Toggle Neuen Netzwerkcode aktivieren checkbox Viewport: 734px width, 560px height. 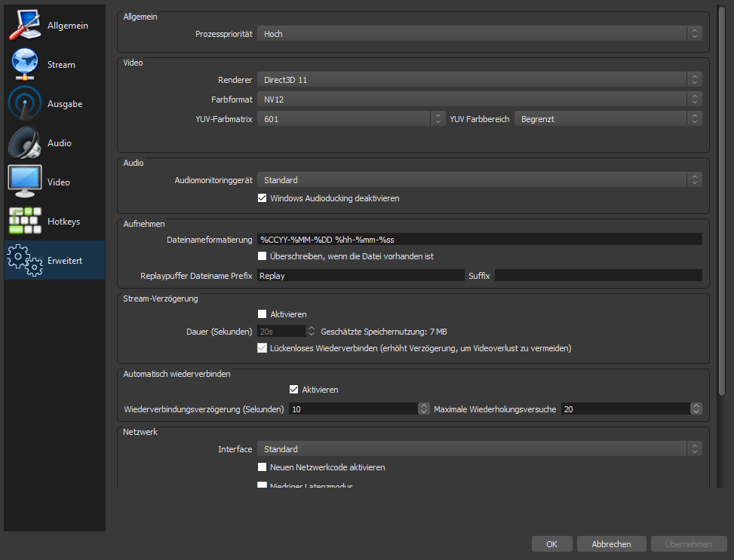pyautogui.click(x=263, y=467)
